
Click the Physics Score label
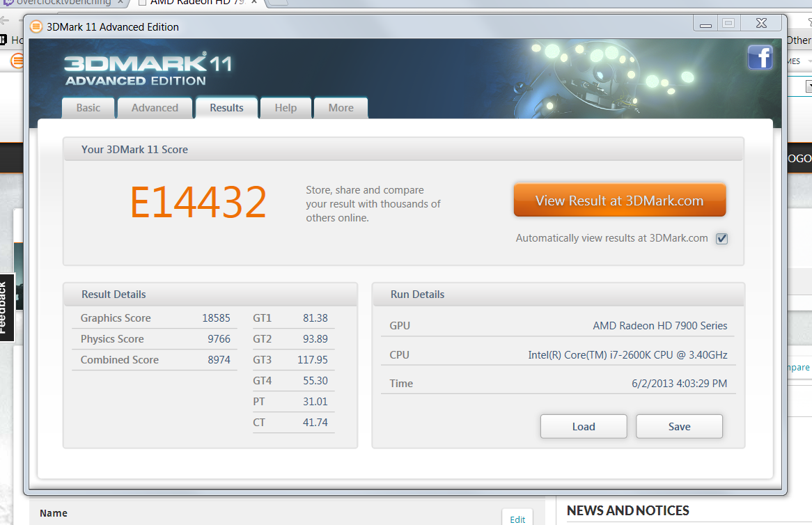pyautogui.click(x=112, y=338)
